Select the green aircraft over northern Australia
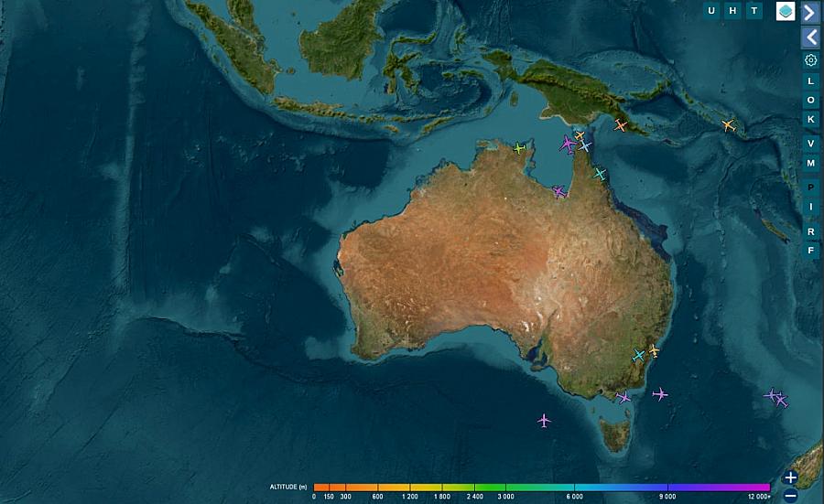Viewport: 824px width, 504px height. (520, 148)
